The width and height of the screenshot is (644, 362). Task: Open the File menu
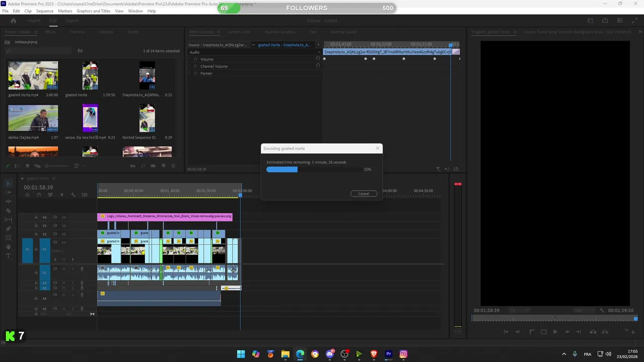(x=6, y=11)
